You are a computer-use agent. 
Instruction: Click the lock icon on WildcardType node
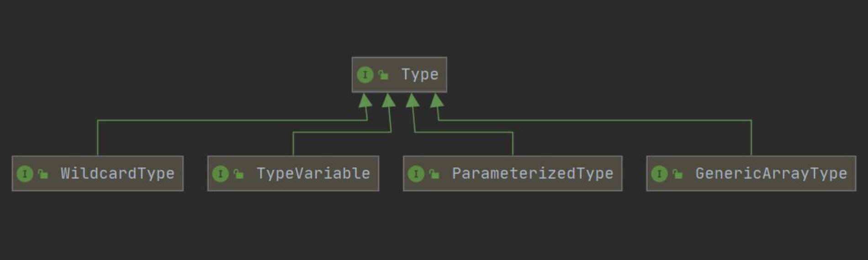(x=43, y=174)
